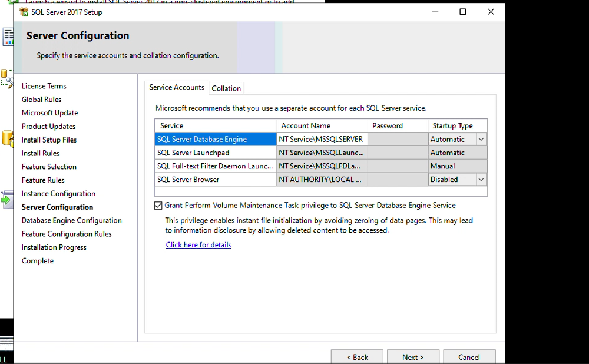Click the Account Name column header
The height and width of the screenshot is (364, 589).
point(322,126)
